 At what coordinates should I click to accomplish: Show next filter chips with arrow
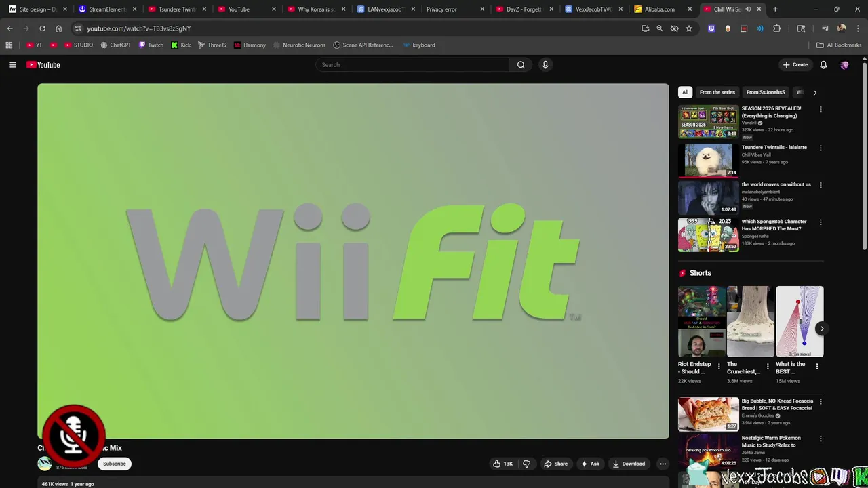(x=814, y=92)
